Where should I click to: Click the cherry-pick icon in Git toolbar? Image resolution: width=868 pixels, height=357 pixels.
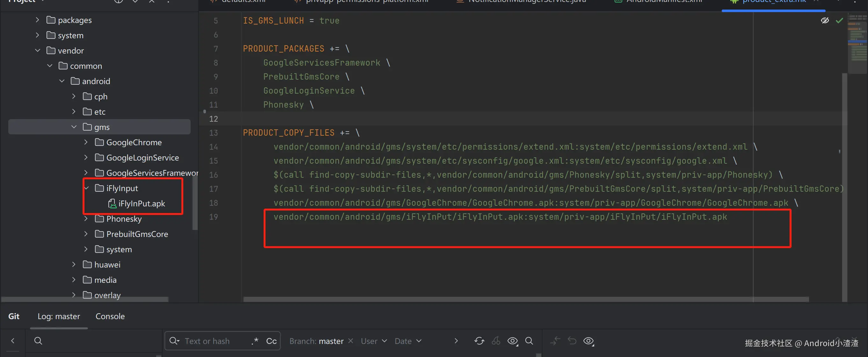tap(496, 341)
